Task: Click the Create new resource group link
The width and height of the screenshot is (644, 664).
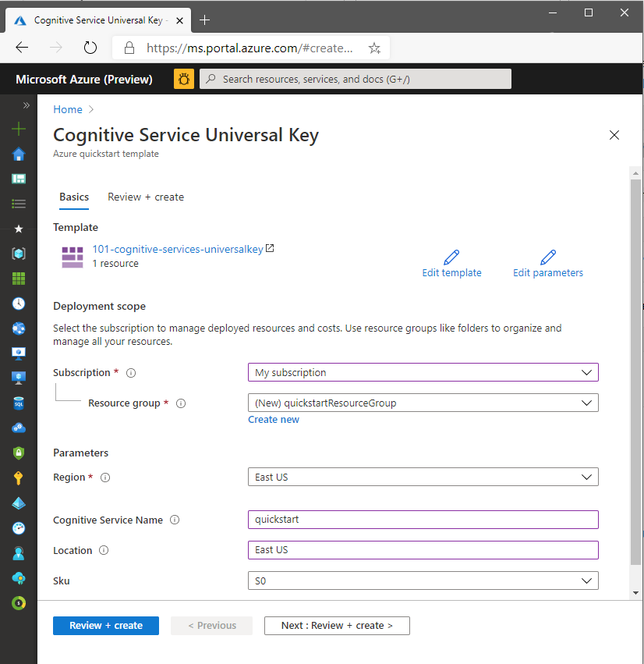Action: (274, 420)
